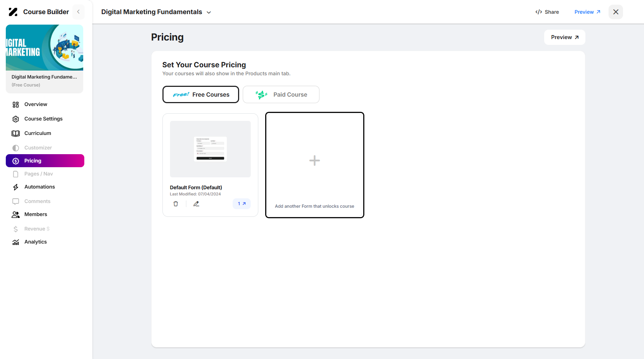Click the white Preview button beside Pricing heading
The image size is (644, 359).
[565, 37]
